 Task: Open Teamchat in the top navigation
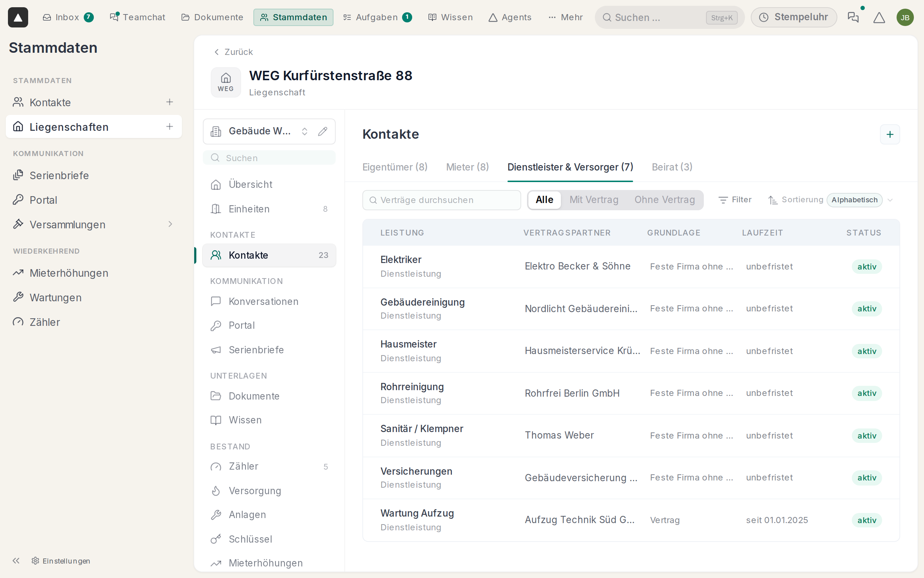[x=138, y=17]
